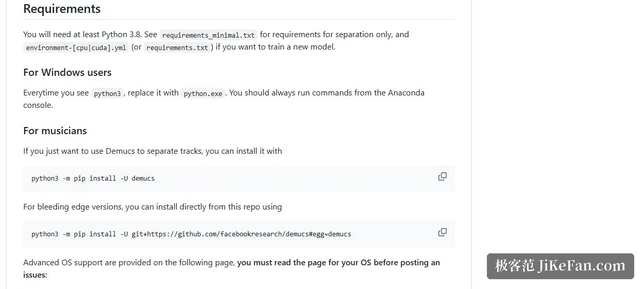Viewport: 644px width, 289px height.
Task: Click the For Windows users heading
Action: coord(67,72)
